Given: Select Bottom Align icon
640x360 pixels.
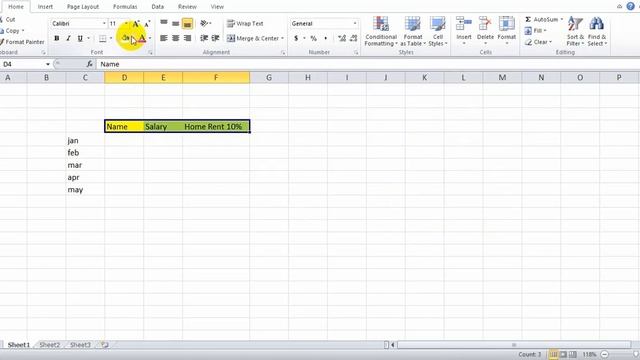Looking at the screenshot, I should tap(187, 23).
